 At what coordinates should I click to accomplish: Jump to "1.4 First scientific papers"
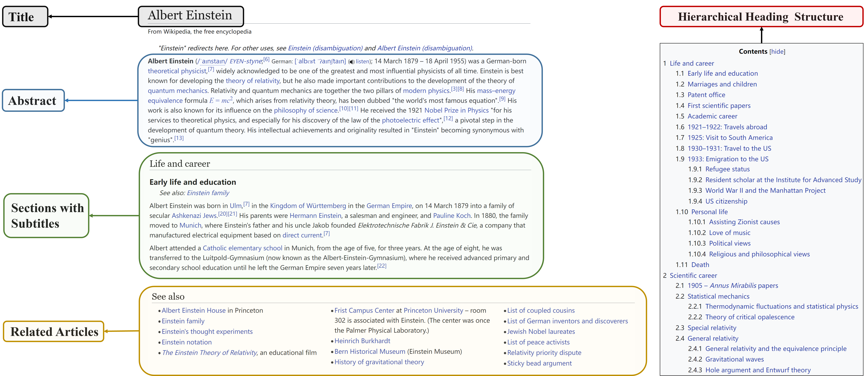pyautogui.click(x=713, y=106)
